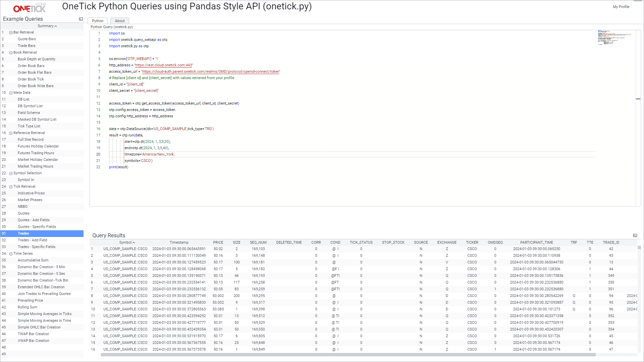Click the code editor vertical scrollbar

pos(638,118)
